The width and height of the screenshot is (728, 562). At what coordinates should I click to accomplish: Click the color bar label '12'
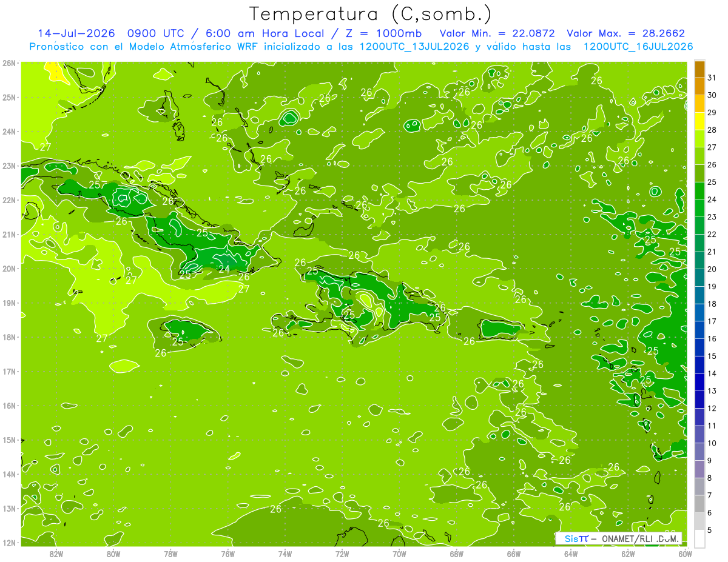coord(712,408)
